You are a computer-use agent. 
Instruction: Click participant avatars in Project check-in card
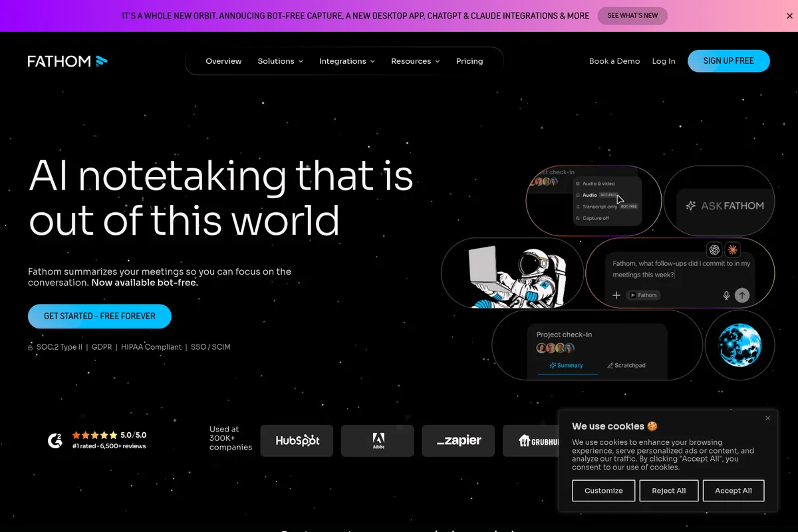click(555, 348)
